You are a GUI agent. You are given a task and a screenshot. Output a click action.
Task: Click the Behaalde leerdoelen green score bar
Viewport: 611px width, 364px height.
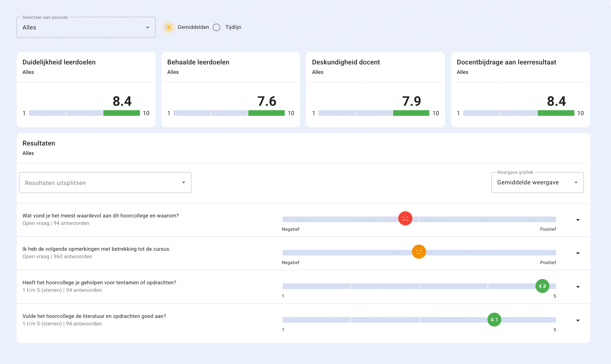pos(266,113)
